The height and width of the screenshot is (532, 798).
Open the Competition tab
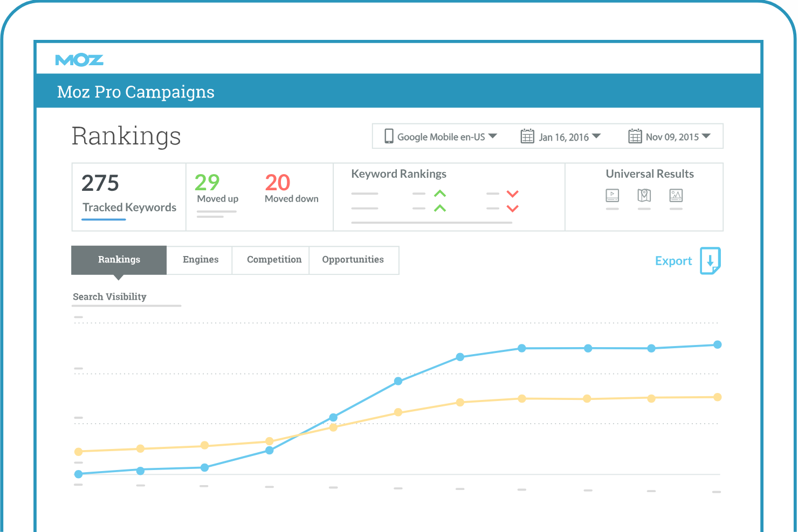pyautogui.click(x=274, y=260)
